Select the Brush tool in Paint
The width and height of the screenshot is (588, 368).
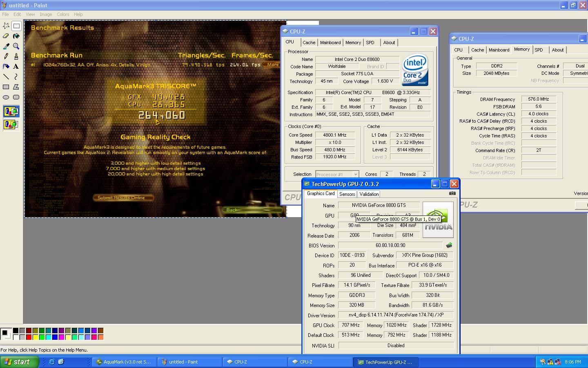click(16, 56)
